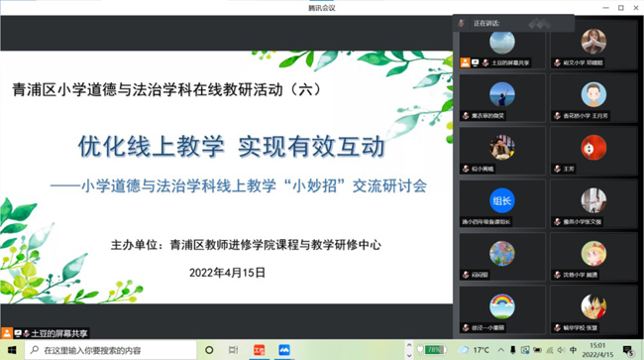Select the 王芳 participant with red avatar
This screenshot has width=644, height=360.
593,151
